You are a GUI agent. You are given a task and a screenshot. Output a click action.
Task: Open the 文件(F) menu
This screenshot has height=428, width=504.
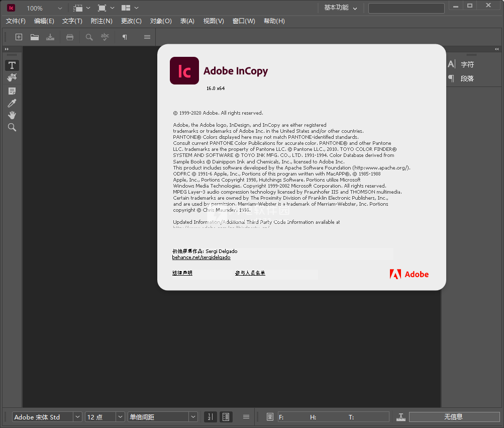coord(16,21)
